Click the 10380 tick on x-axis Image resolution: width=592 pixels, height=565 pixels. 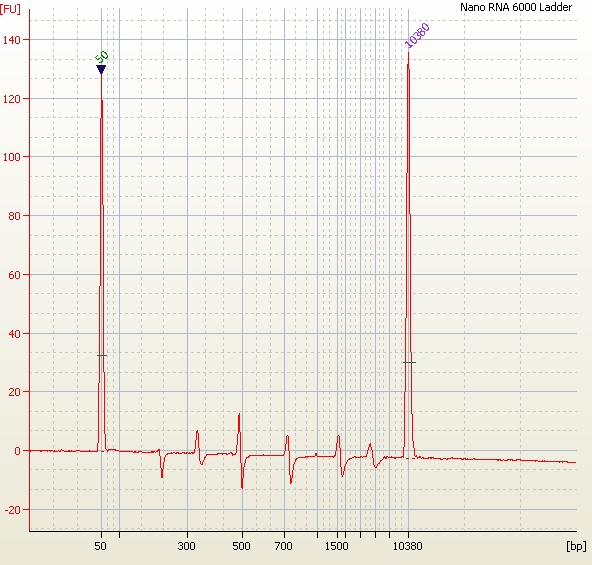408,546
